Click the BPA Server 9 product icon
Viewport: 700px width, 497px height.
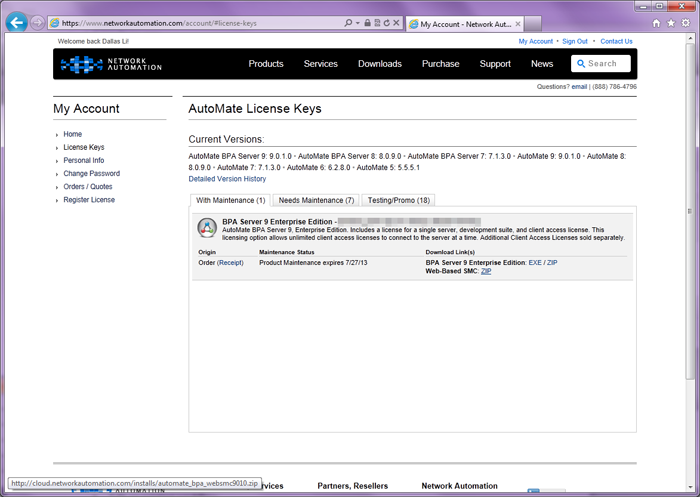(x=207, y=228)
